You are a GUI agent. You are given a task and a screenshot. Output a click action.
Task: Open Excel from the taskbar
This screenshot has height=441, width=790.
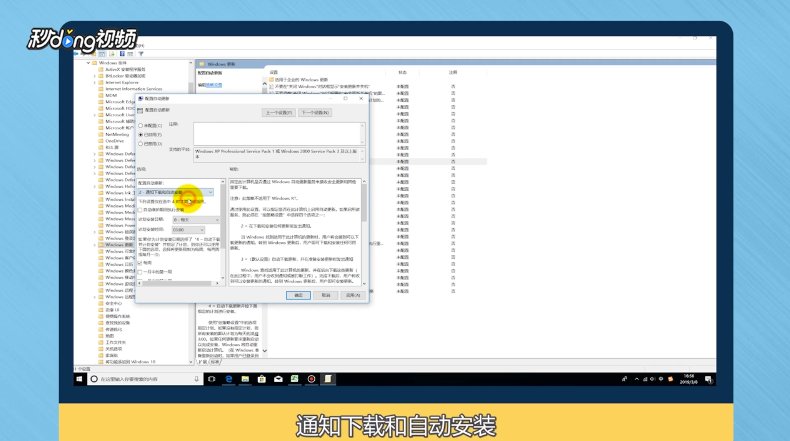(295, 379)
